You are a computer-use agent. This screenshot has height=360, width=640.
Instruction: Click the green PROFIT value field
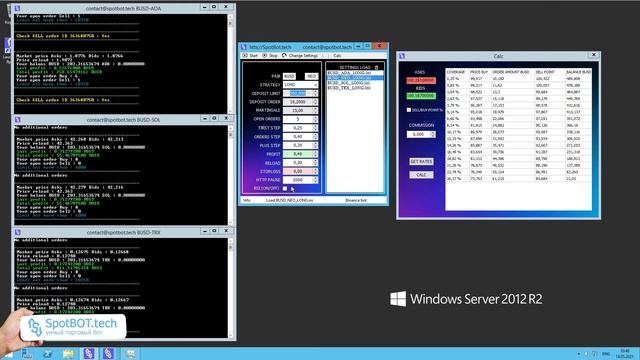coord(298,154)
